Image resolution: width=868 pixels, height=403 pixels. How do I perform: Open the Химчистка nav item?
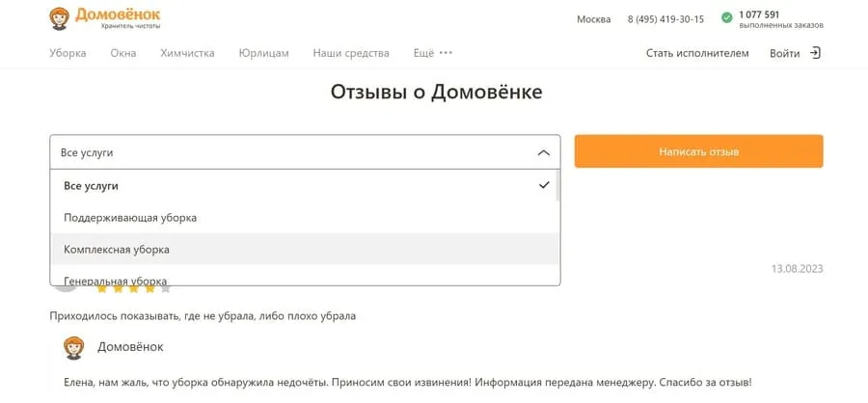[x=188, y=53]
